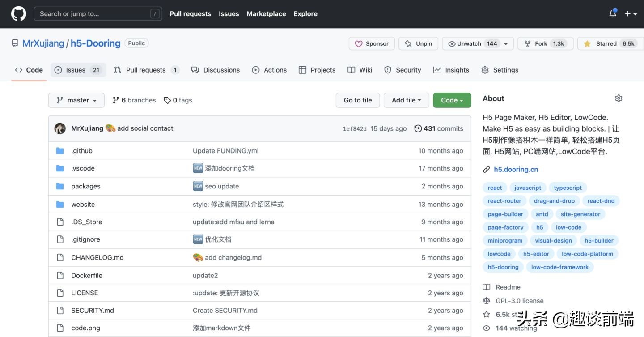Focus the Search or jump to field
The image size is (644, 337).
point(98,14)
